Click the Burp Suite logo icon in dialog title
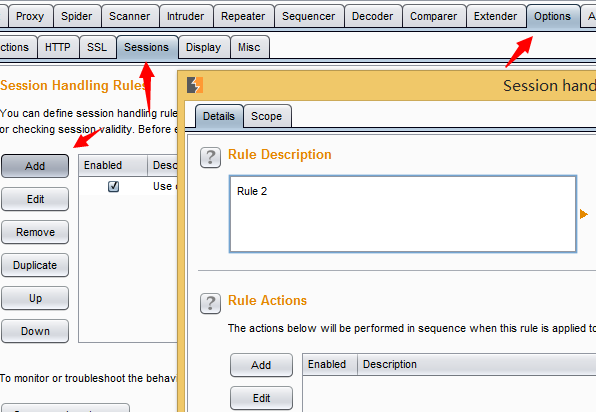The image size is (596, 412). [x=195, y=85]
